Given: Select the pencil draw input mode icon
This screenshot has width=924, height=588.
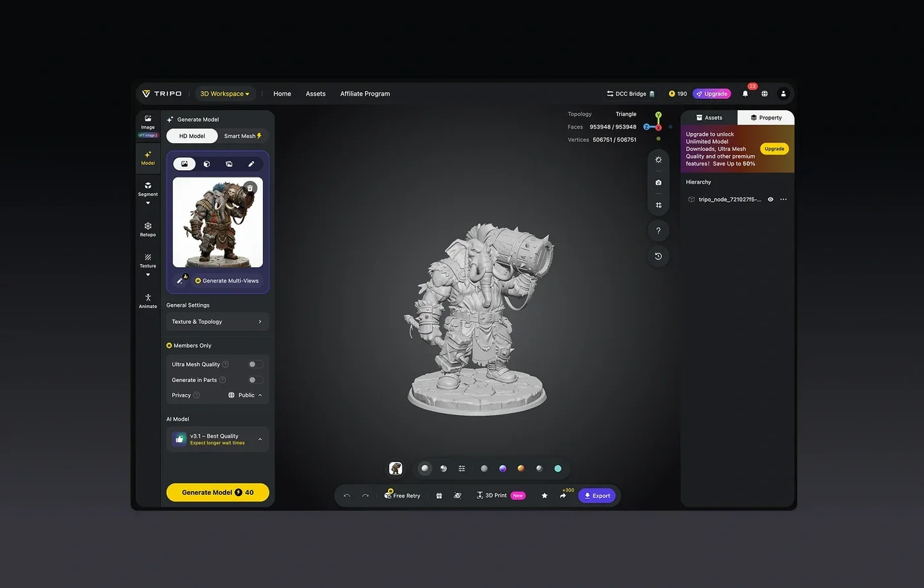Looking at the screenshot, I should coord(251,164).
